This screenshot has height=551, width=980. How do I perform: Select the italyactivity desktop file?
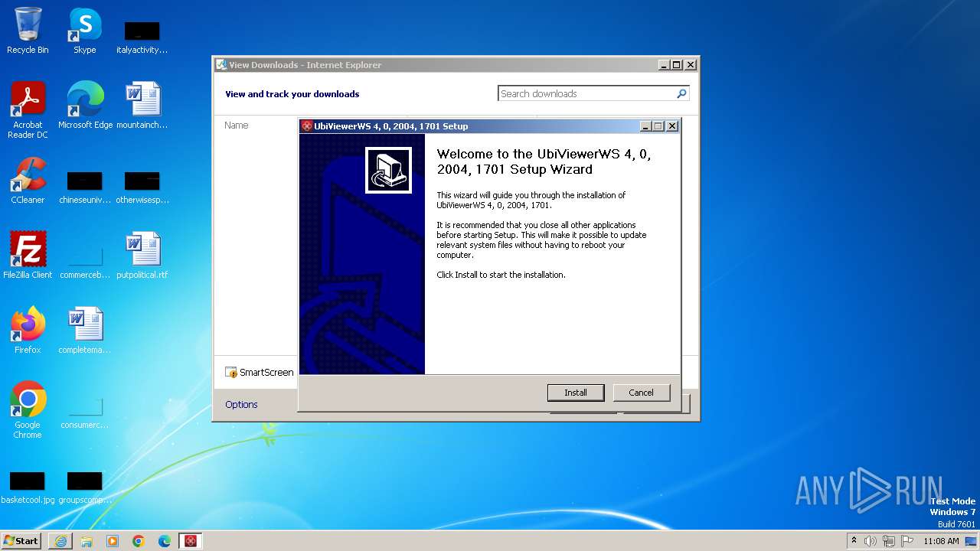click(142, 37)
